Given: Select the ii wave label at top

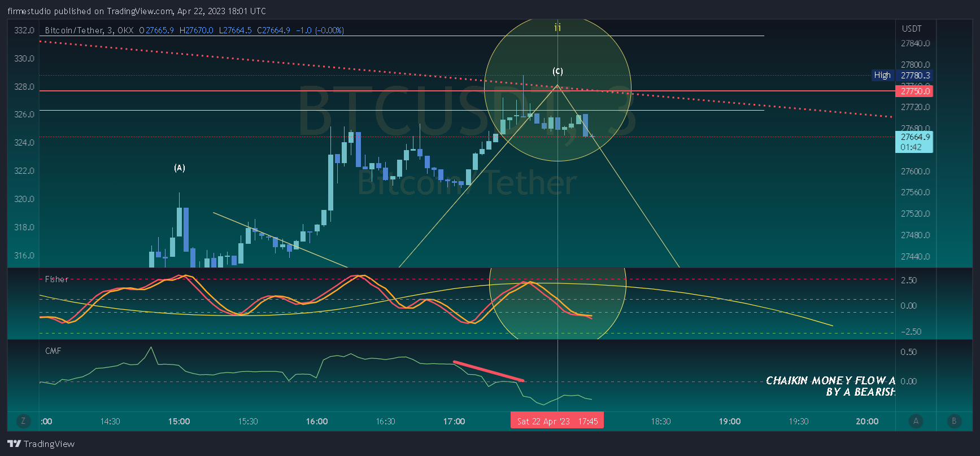Looking at the screenshot, I should pyautogui.click(x=557, y=27).
